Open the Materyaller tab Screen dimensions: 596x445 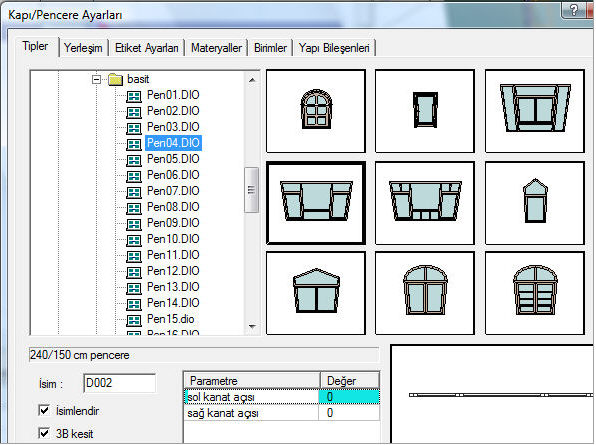coord(216,48)
